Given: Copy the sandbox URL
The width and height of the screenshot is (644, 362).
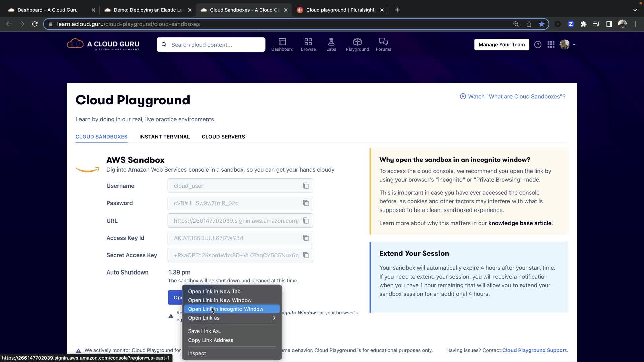Looking at the screenshot, I should [x=306, y=221].
